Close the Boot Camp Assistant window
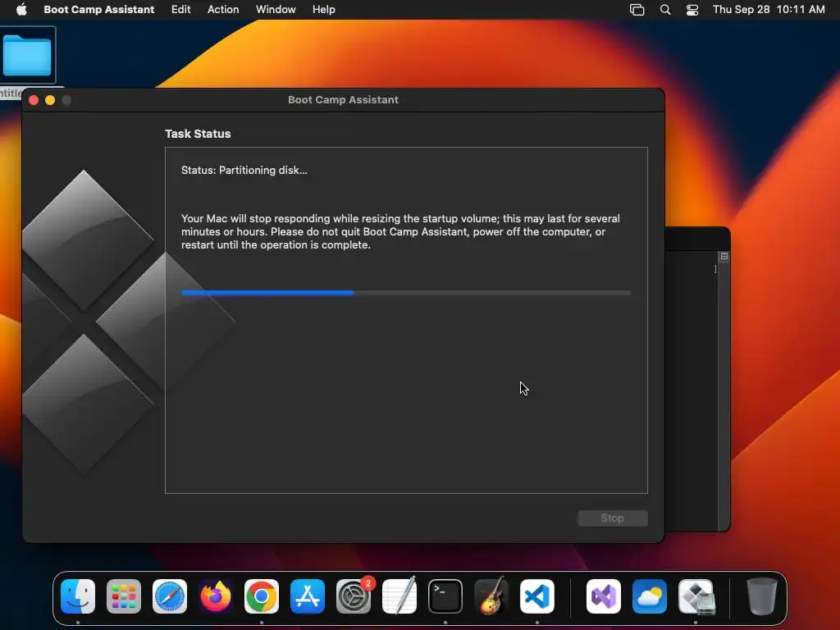 click(34, 100)
